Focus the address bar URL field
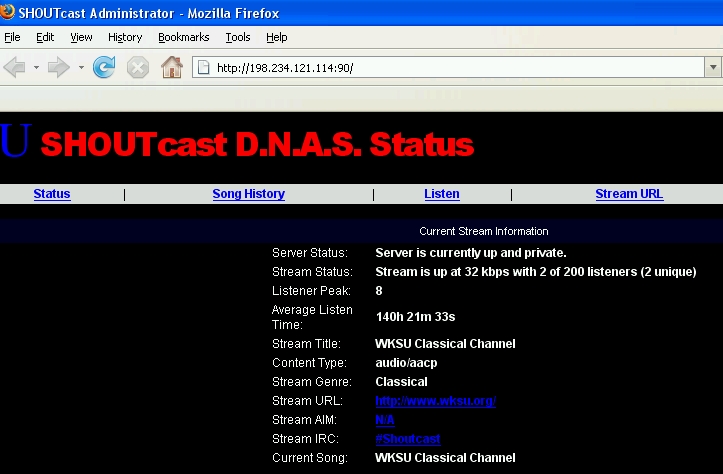This screenshot has height=474, width=723. point(448,68)
